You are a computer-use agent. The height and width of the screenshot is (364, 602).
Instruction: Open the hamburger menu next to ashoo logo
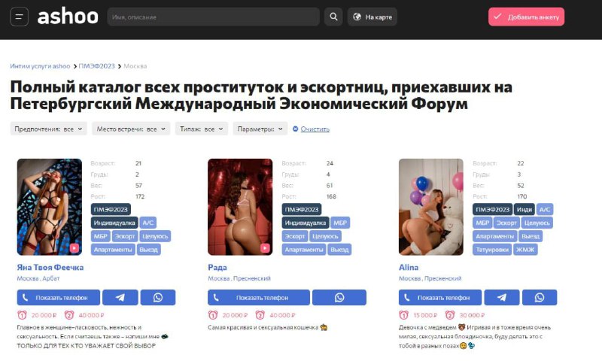[20, 17]
